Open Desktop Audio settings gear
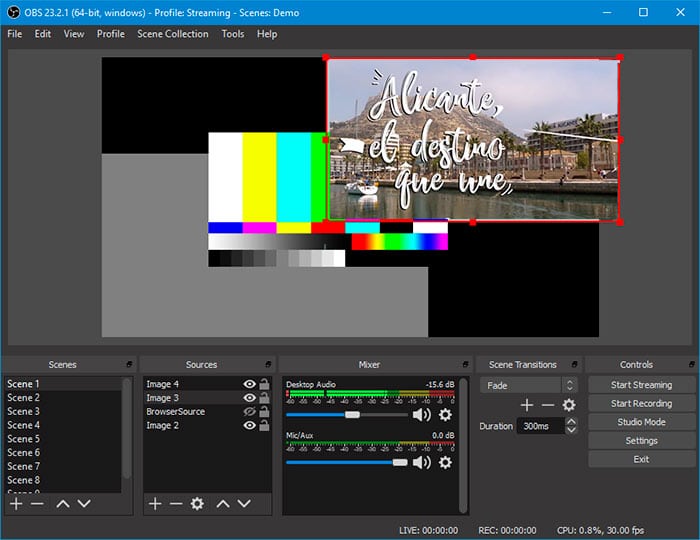Viewport: 700px width, 540px height. pyautogui.click(x=445, y=415)
